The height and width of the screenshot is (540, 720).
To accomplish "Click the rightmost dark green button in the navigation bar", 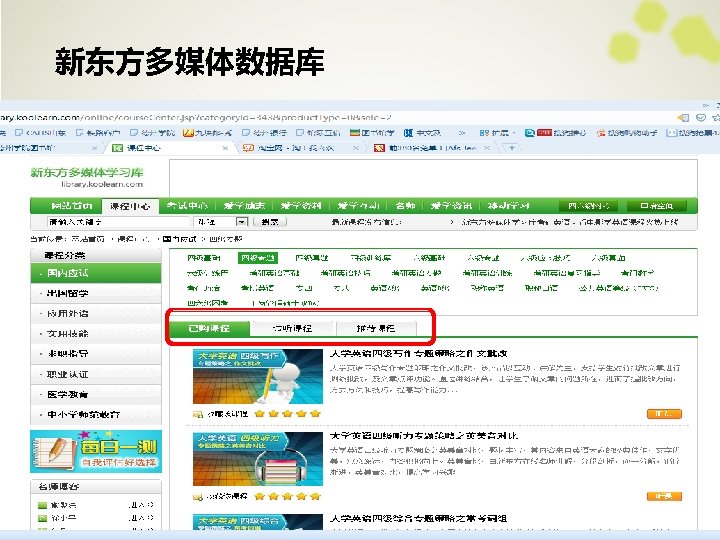I will [657, 206].
